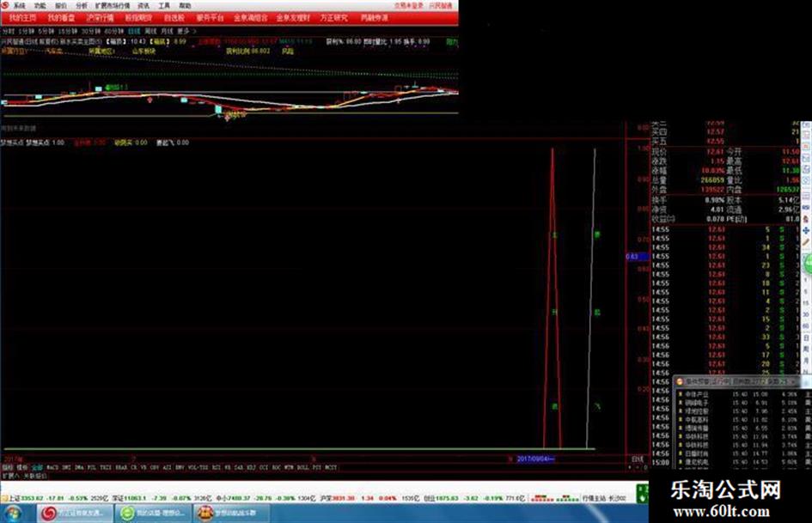Switch to the 自选股 tab

(174, 18)
